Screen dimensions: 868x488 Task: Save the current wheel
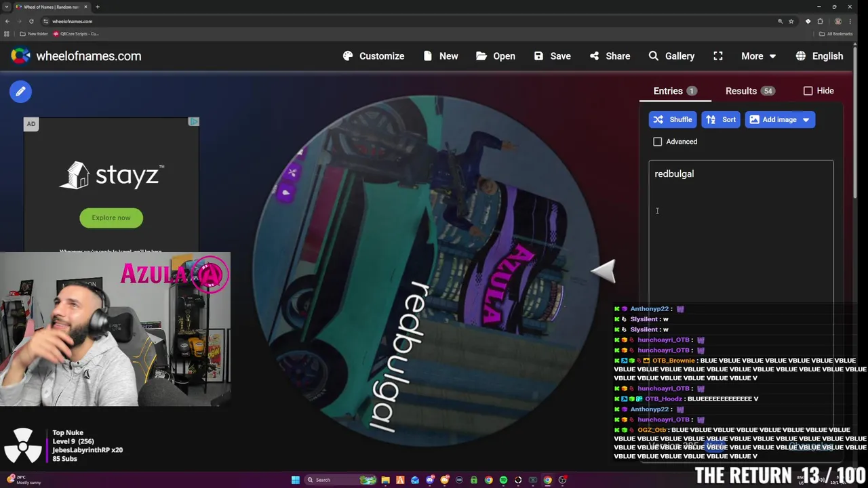click(552, 56)
